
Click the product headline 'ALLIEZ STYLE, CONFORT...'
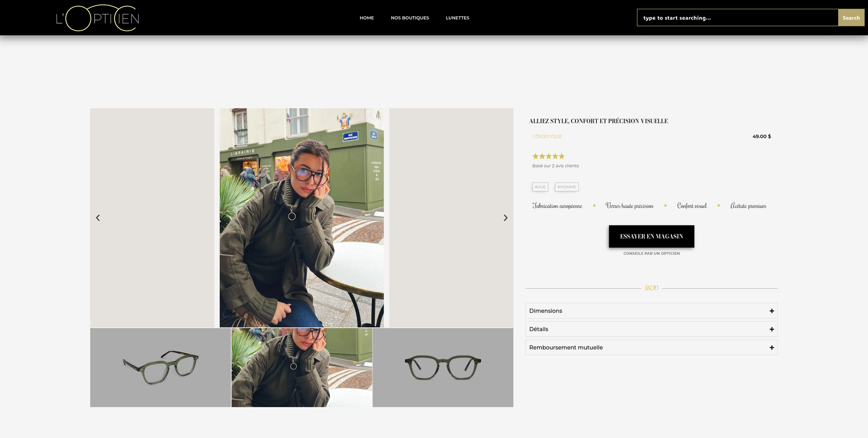598,121
